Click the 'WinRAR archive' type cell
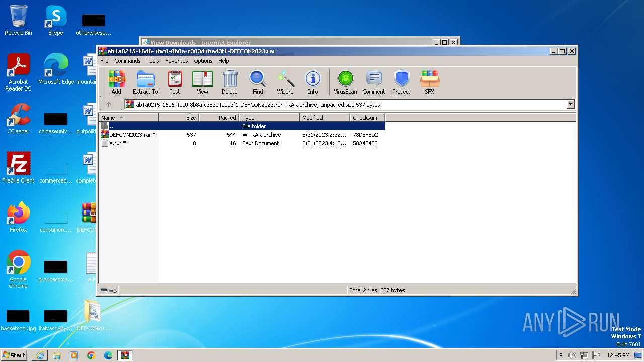The image size is (644, 362). click(262, 135)
